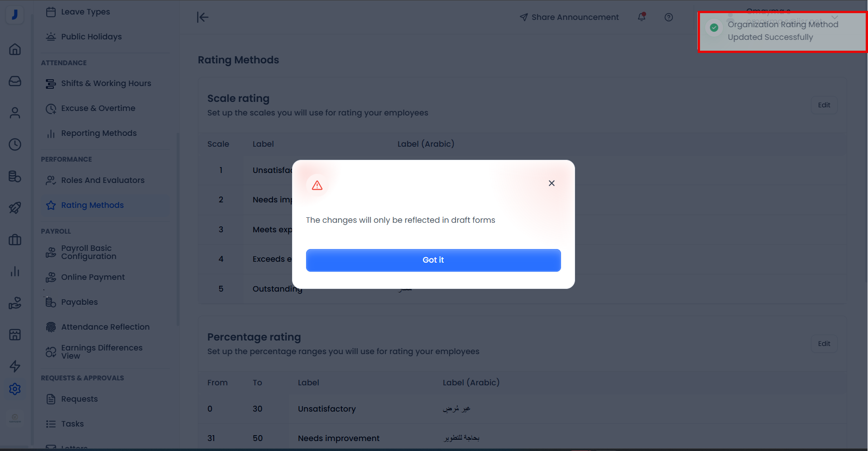Collapse the sidebar with the arrow icon
This screenshot has width=868, height=451.
tap(202, 17)
